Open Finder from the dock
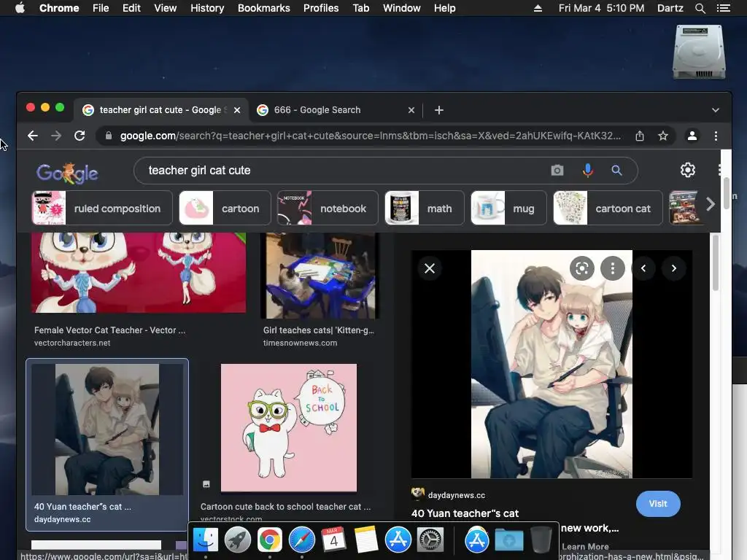Image resolution: width=747 pixels, height=560 pixels. [x=205, y=540]
